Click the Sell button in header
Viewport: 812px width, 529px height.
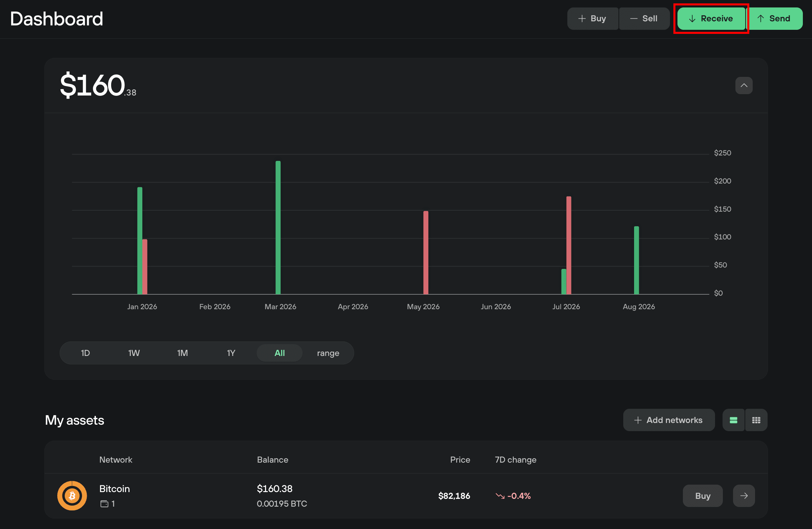tap(644, 18)
